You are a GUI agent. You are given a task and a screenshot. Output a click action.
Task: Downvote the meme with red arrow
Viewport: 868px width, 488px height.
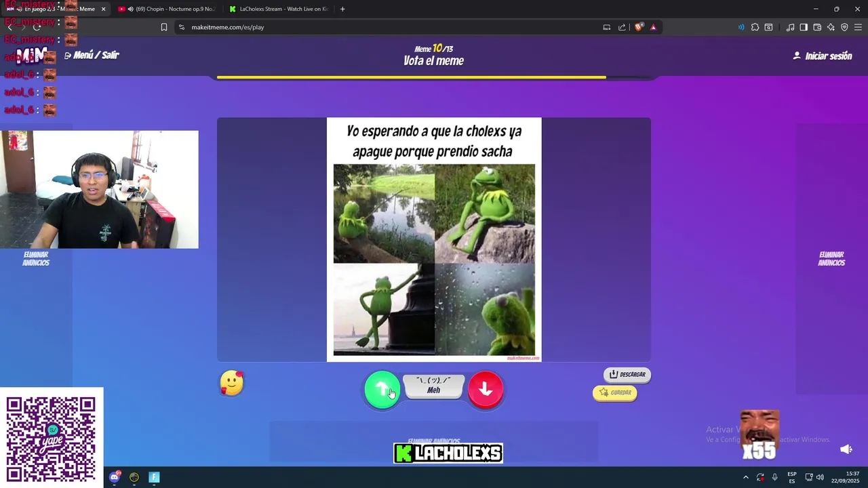486,389
